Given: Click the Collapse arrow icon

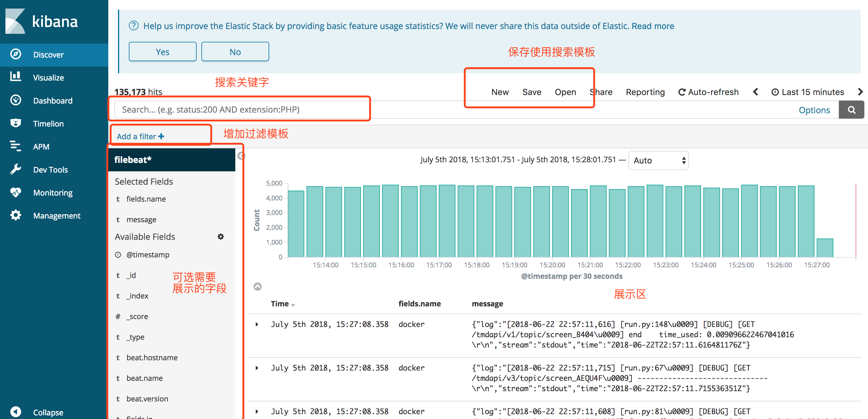Looking at the screenshot, I should 15,412.
